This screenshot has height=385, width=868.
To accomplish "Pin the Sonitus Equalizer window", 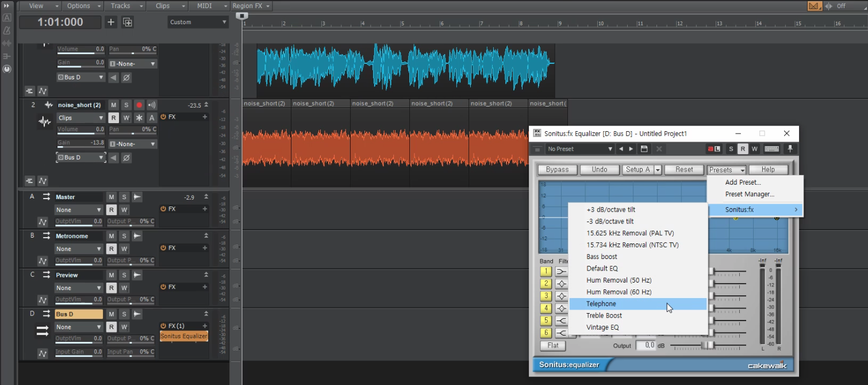I will (790, 149).
